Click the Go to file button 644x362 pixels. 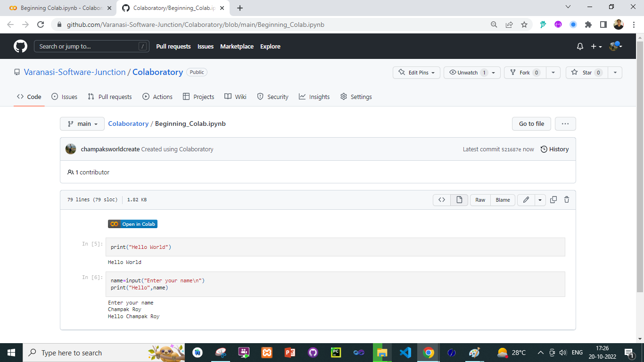pos(531,124)
